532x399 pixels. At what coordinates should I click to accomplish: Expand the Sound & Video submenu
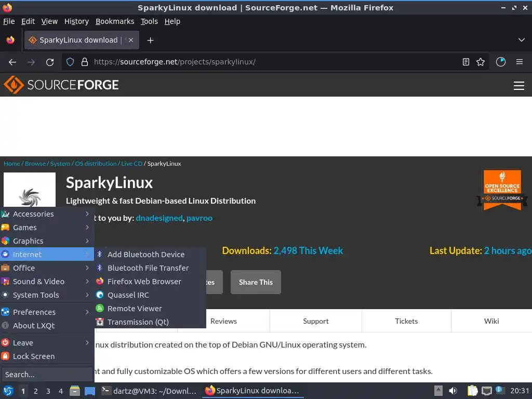47,282
